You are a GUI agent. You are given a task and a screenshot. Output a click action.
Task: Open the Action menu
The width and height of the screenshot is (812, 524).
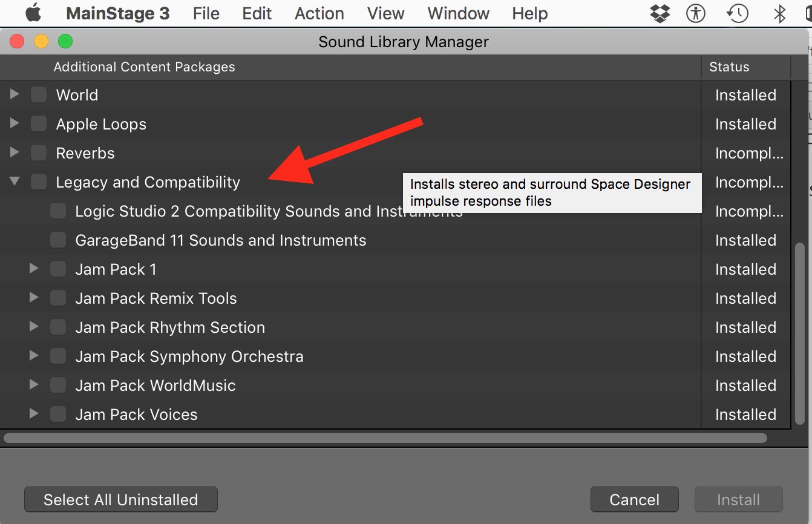319,13
